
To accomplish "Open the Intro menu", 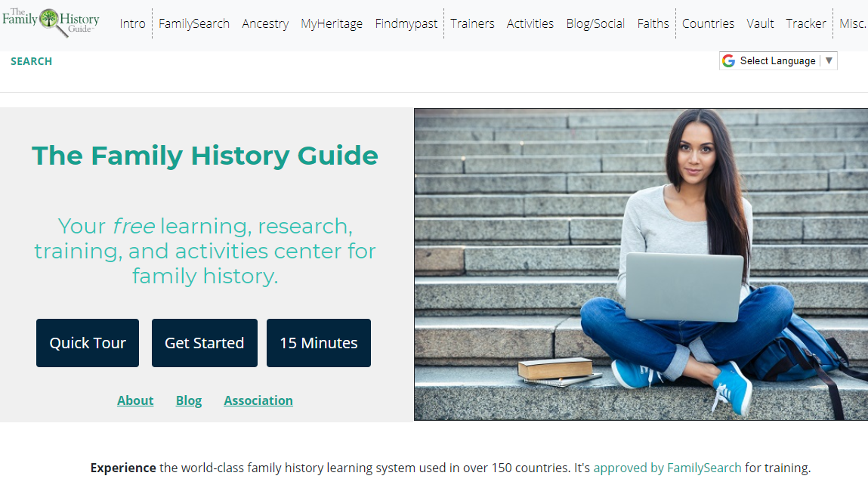I will pyautogui.click(x=132, y=23).
